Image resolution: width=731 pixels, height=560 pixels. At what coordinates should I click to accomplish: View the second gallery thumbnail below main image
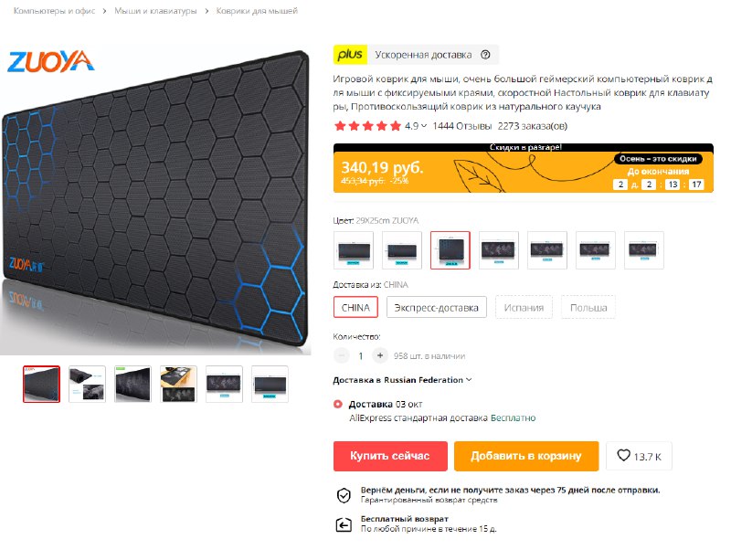[87, 385]
